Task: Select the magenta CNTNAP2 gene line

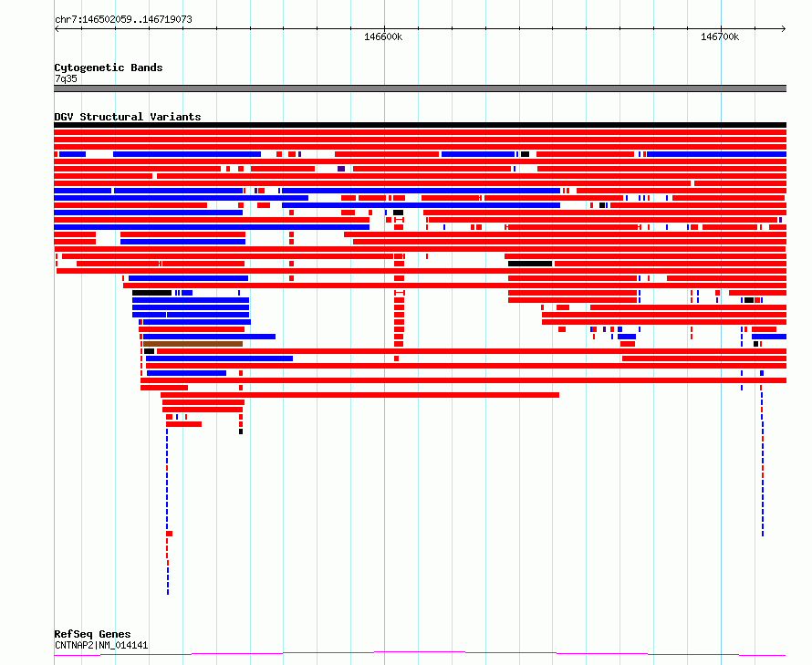Action: [420, 654]
